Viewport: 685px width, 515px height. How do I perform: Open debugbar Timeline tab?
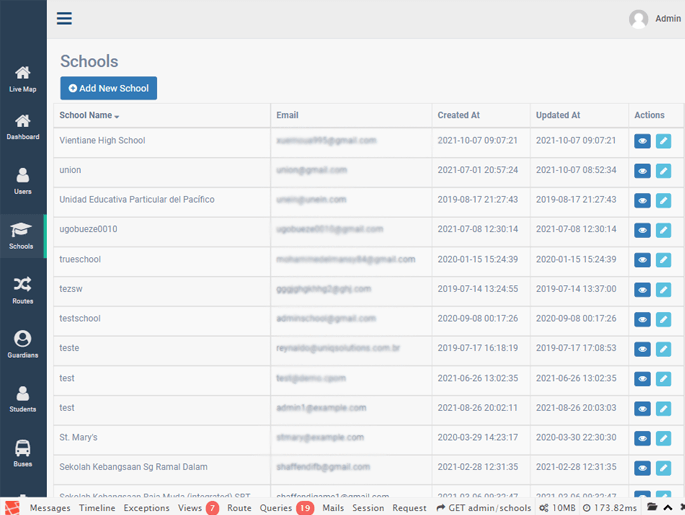click(97, 508)
